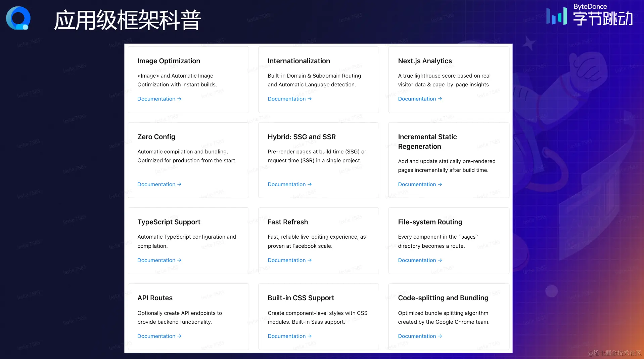This screenshot has height=359, width=644.
Task: Open Documentation link under Image Optimization
Action: tap(159, 99)
